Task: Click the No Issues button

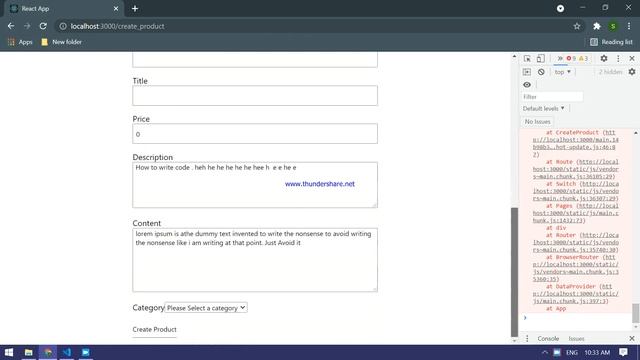Action: coord(537,122)
